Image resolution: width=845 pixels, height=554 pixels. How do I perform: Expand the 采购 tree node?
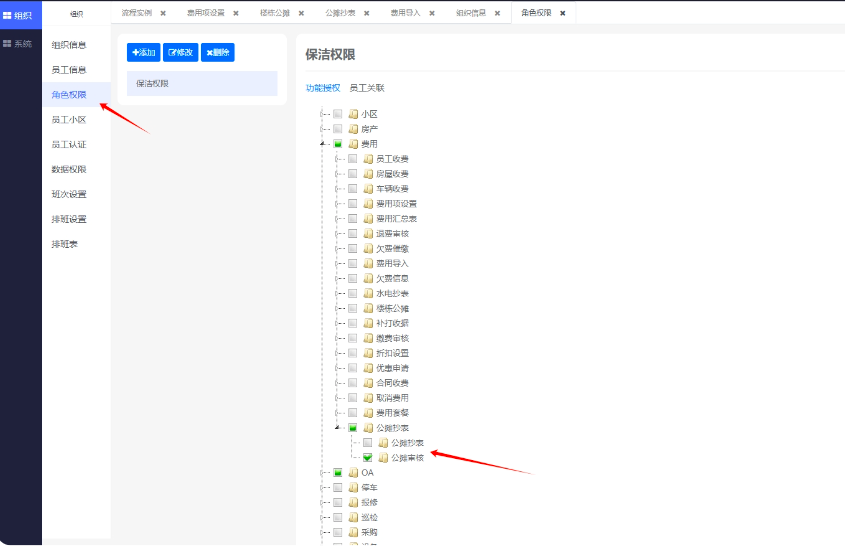(x=322, y=532)
